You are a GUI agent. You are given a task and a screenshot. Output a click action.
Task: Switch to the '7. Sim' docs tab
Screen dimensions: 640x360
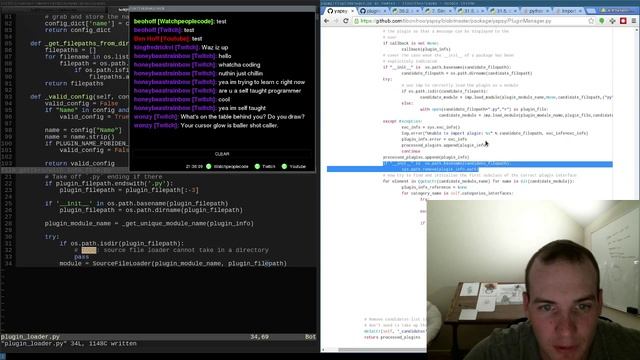(437, 11)
